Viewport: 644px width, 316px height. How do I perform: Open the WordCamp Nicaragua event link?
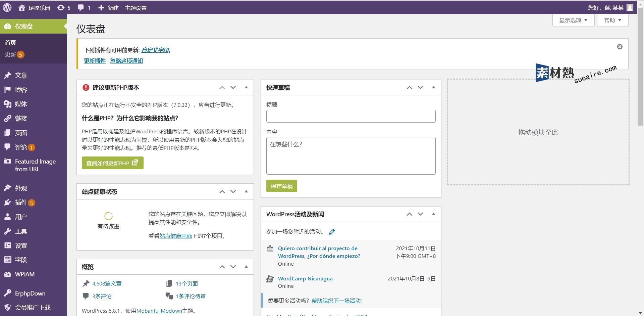305,278
